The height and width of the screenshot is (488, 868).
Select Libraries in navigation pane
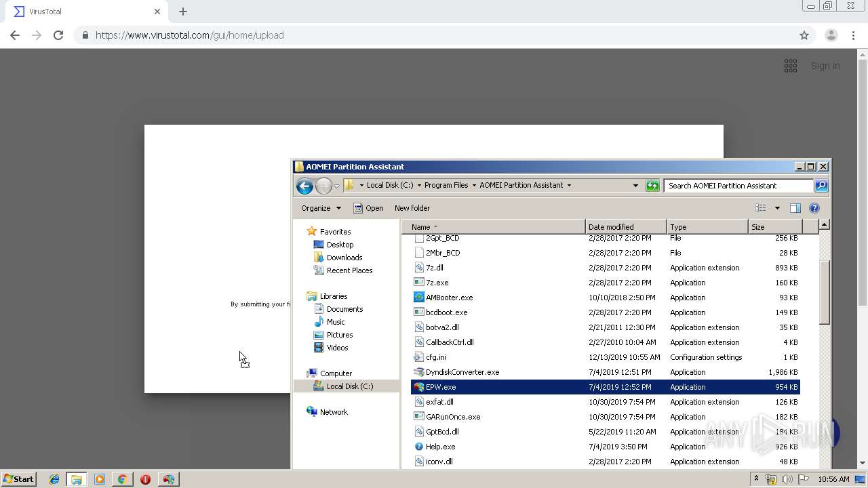click(x=334, y=296)
